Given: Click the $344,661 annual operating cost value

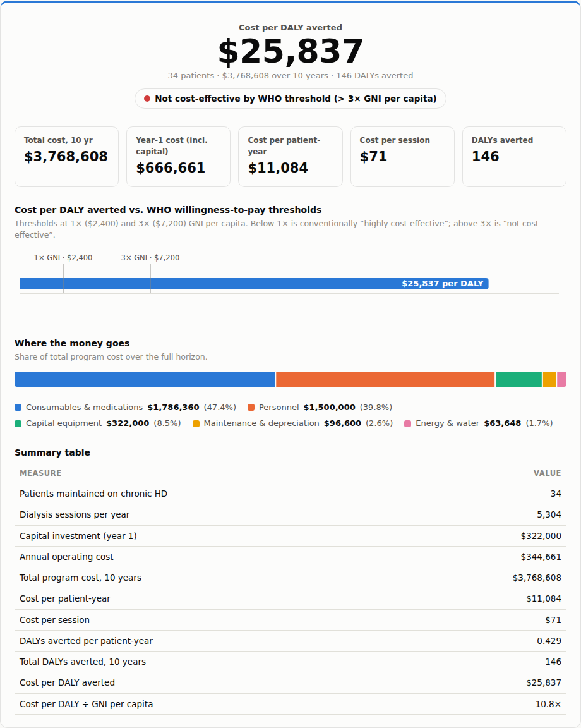Looking at the screenshot, I should pyautogui.click(x=541, y=557).
